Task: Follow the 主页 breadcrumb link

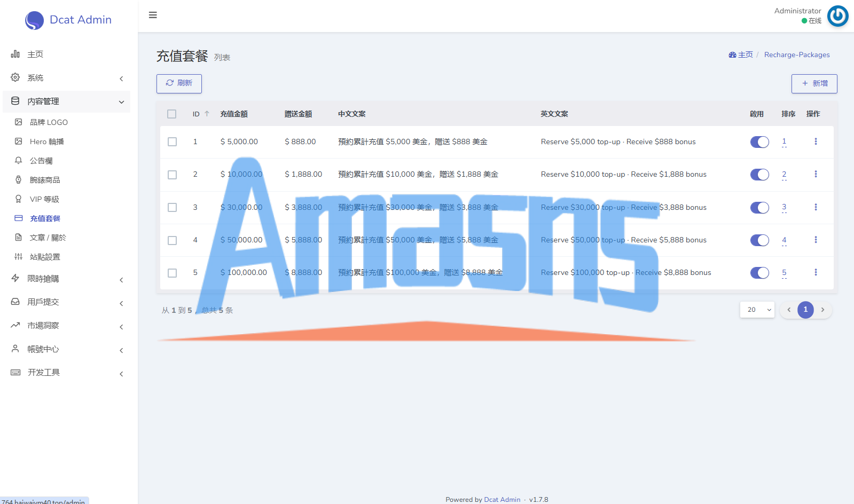Action: [741, 54]
